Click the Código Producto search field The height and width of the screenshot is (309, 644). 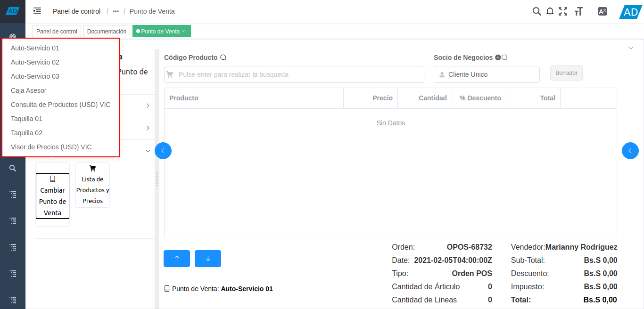click(297, 74)
